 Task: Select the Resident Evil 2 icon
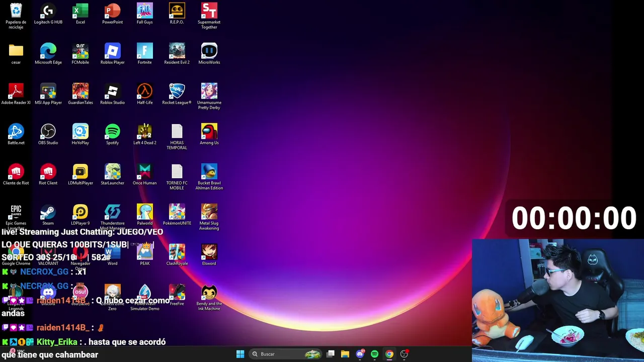click(177, 54)
